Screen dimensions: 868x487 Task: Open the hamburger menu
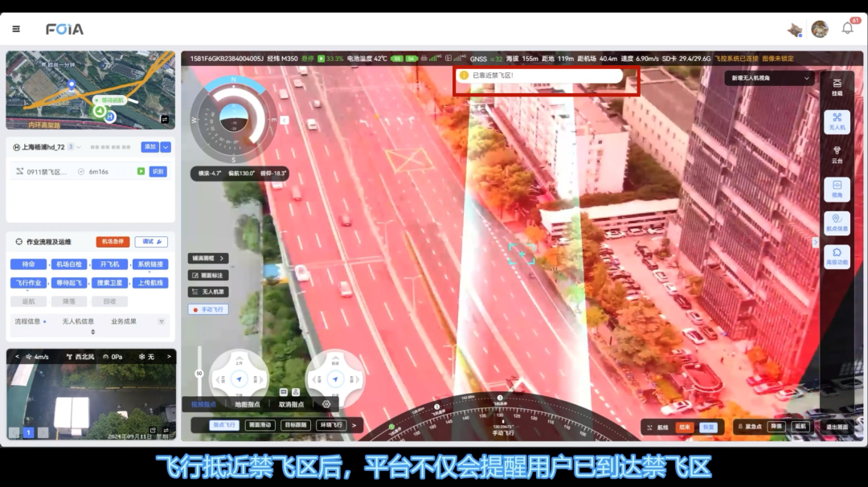click(16, 29)
